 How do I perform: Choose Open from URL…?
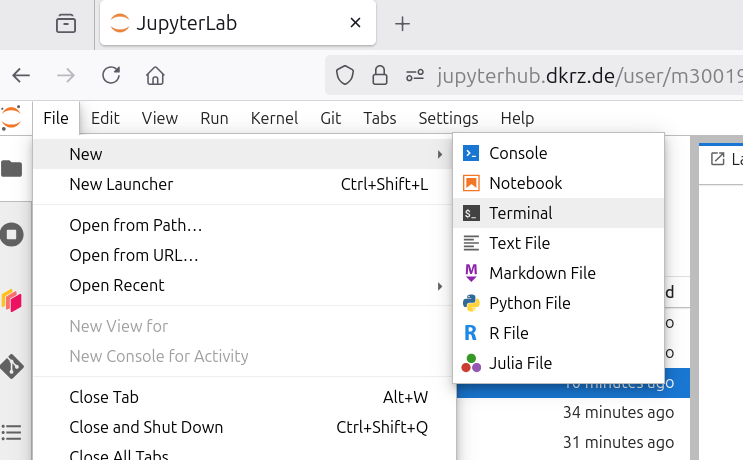point(243,255)
